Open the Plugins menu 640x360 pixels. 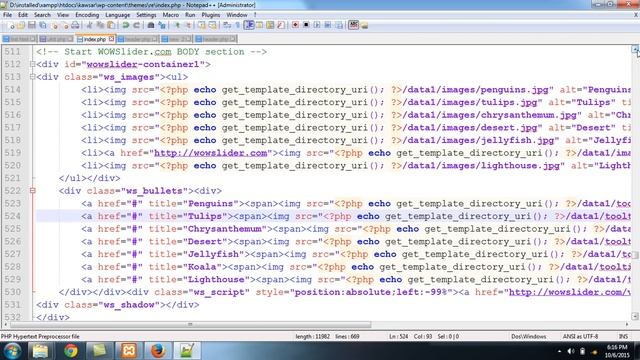coord(211,15)
